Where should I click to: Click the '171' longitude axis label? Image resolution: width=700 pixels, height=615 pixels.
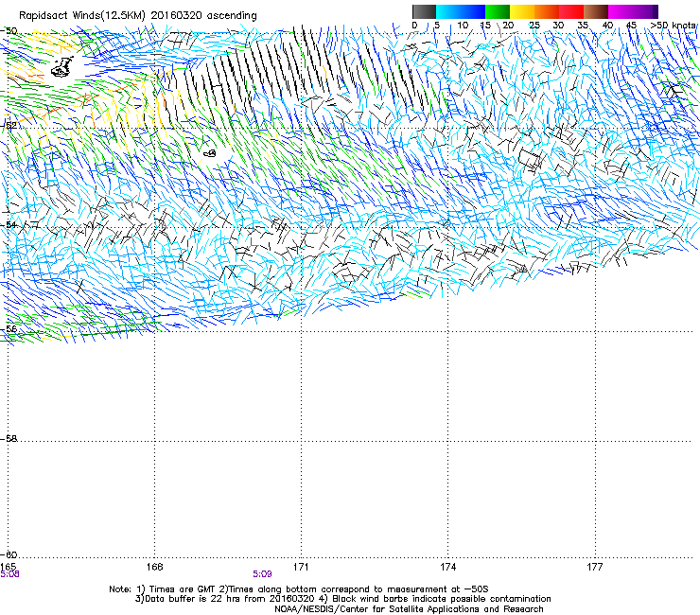point(301,567)
